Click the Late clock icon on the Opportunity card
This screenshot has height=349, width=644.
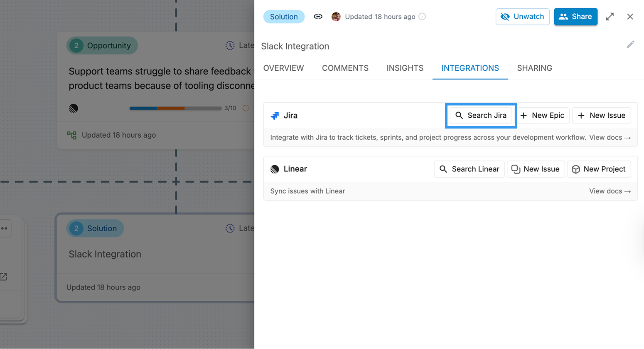pos(230,45)
